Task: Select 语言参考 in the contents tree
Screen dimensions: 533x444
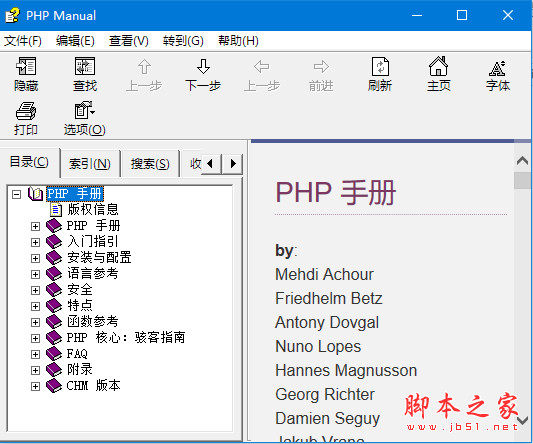Action: pyautogui.click(x=92, y=274)
